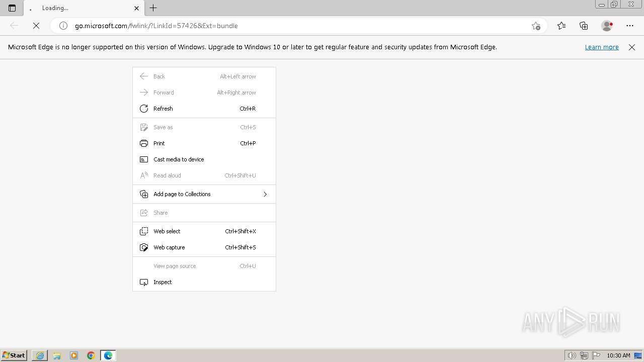Open the Favorites toolbar icon
Viewport: 644px width, 362px height.
561,26
